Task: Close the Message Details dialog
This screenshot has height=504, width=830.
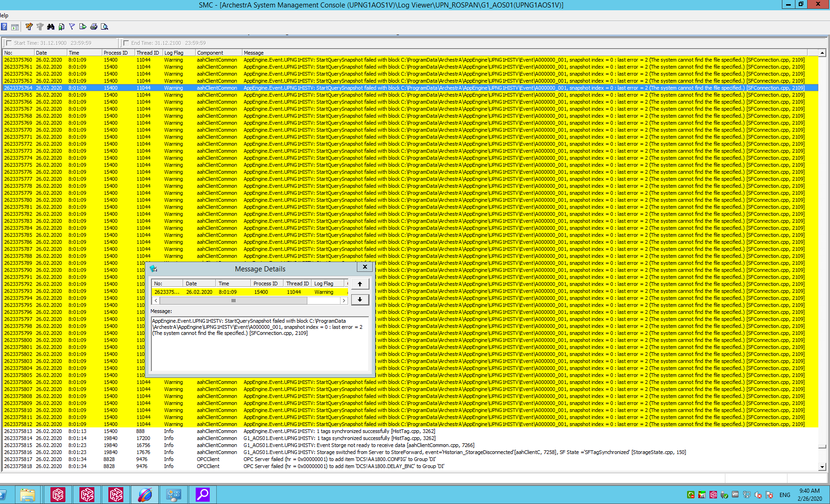Action: click(365, 267)
